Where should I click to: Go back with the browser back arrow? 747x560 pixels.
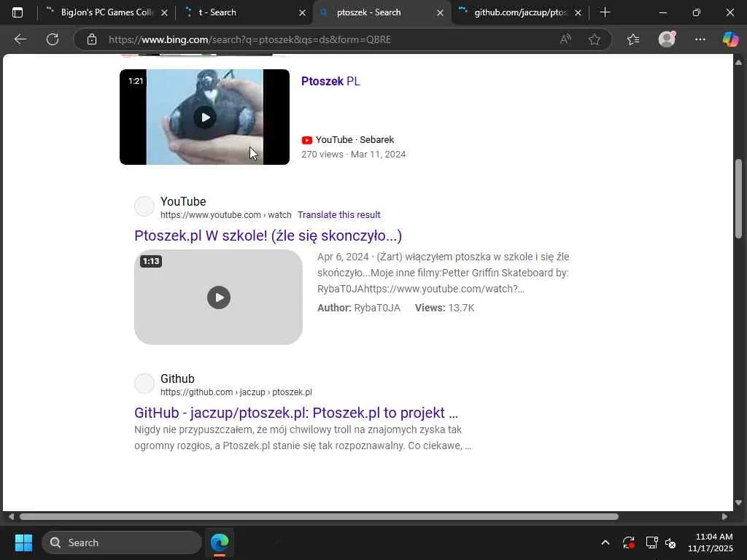20,39
